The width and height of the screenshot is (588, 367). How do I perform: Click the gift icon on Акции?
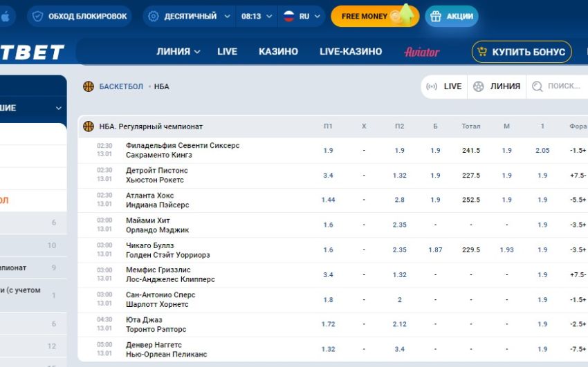pos(435,16)
